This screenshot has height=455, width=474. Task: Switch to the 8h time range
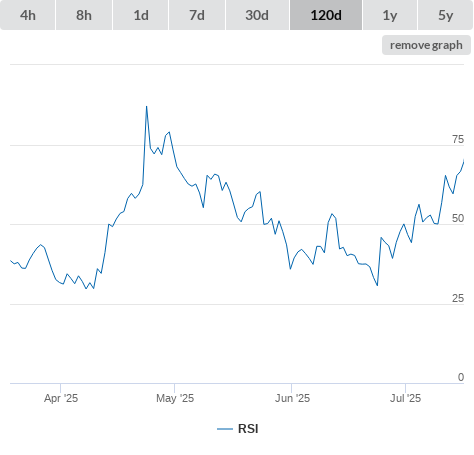(84, 15)
